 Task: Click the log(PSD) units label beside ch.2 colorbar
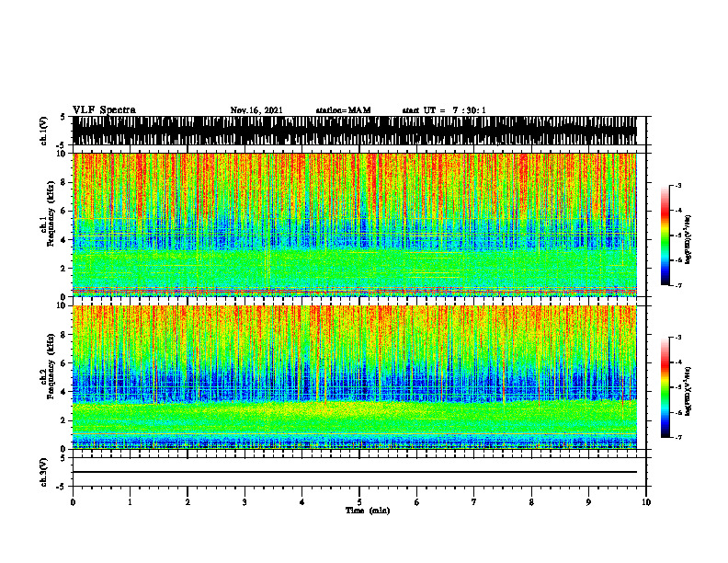tap(688, 391)
